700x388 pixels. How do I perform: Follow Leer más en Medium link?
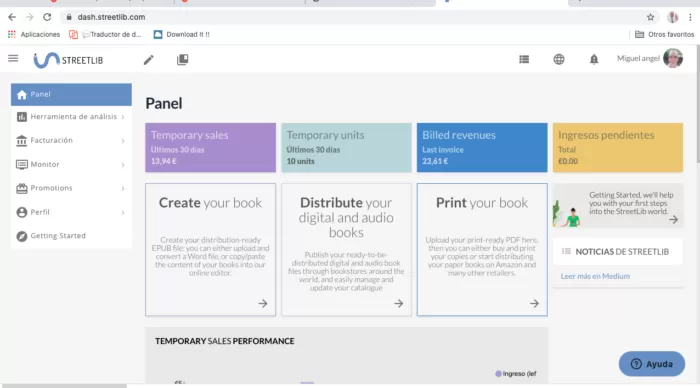[x=595, y=276]
